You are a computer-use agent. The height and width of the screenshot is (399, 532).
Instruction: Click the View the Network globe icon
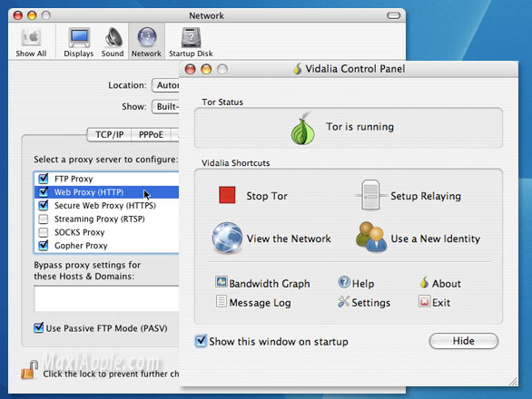click(x=227, y=238)
